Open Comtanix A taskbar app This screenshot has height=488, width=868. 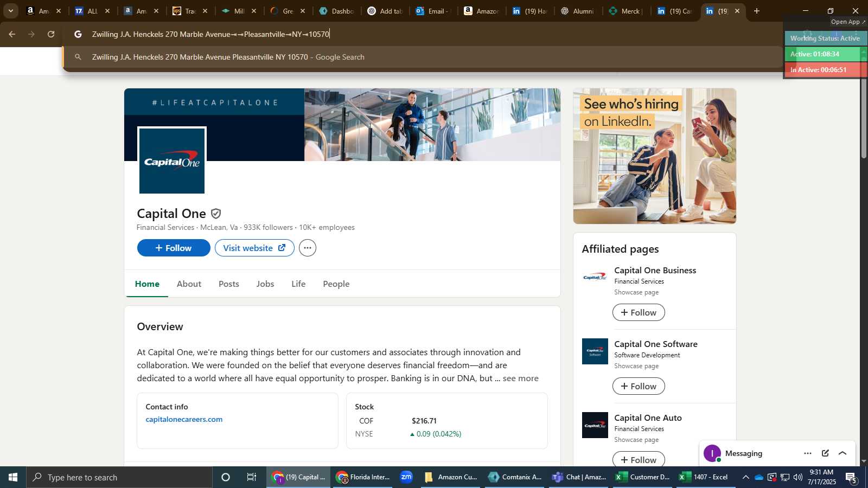[515, 477]
